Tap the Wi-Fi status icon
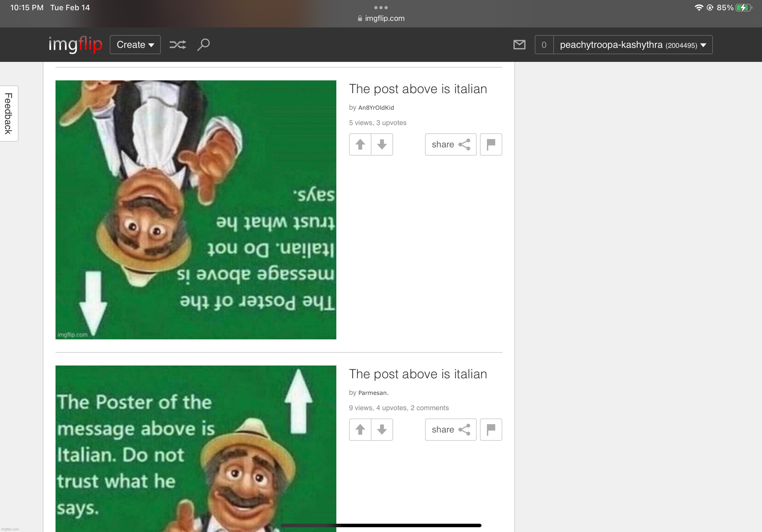The width and height of the screenshot is (762, 532). tap(698, 7)
